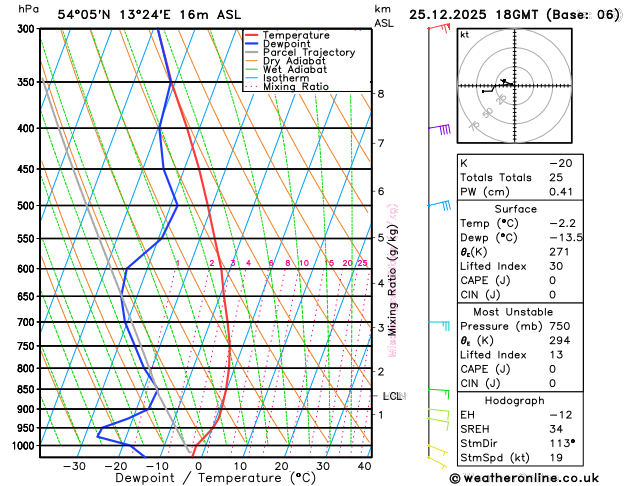Click the red wind barb at 300 hPa
This screenshot has width=629, height=486.
click(x=439, y=28)
